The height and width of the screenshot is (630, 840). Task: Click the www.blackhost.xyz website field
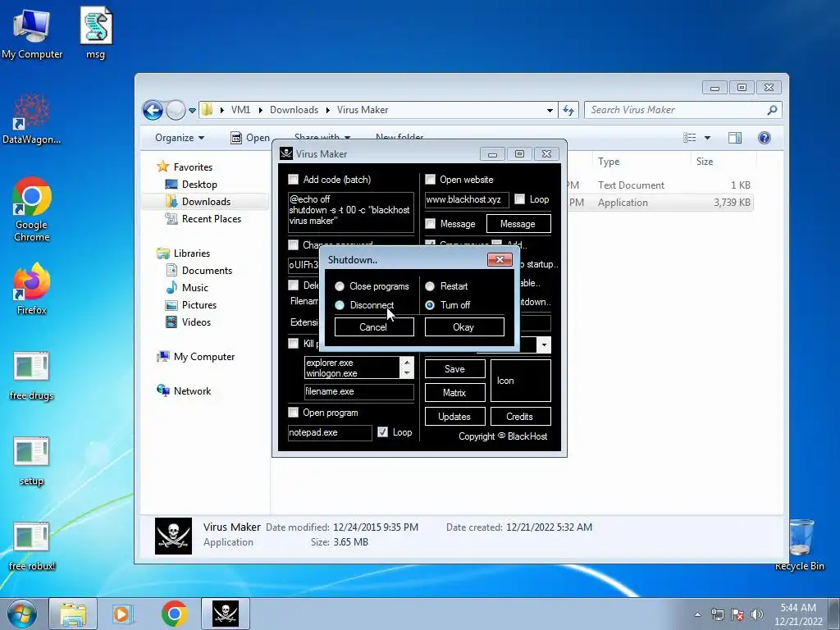(x=466, y=199)
